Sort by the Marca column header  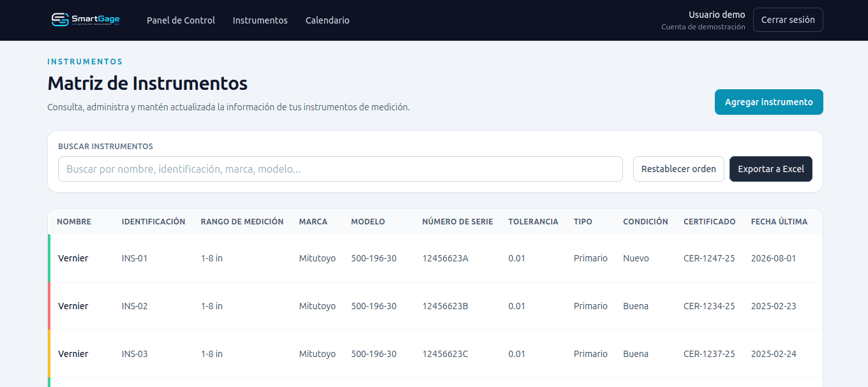point(313,222)
